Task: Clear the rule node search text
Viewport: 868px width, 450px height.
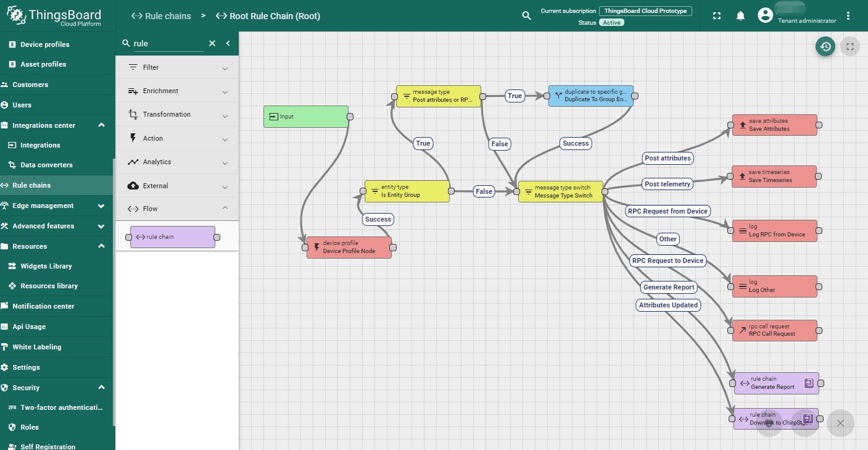Action: coord(212,43)
